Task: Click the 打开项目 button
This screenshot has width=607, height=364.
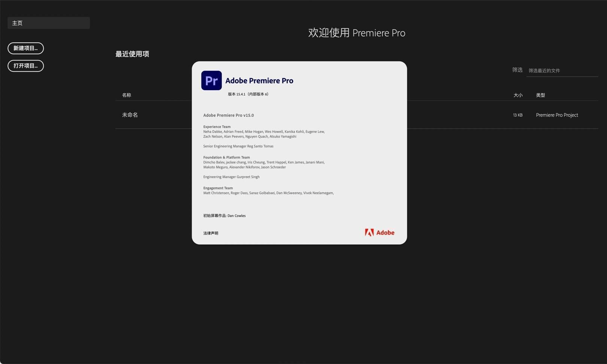Action: (25, 66)
